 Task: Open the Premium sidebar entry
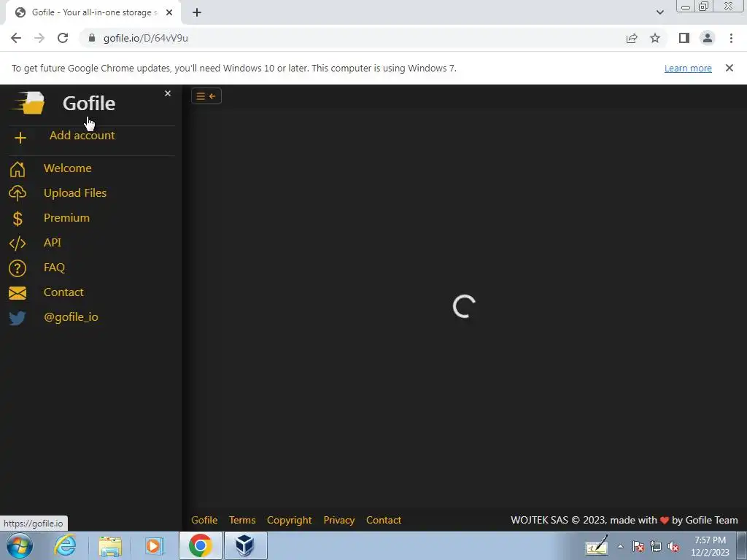[x=66, y=217]
